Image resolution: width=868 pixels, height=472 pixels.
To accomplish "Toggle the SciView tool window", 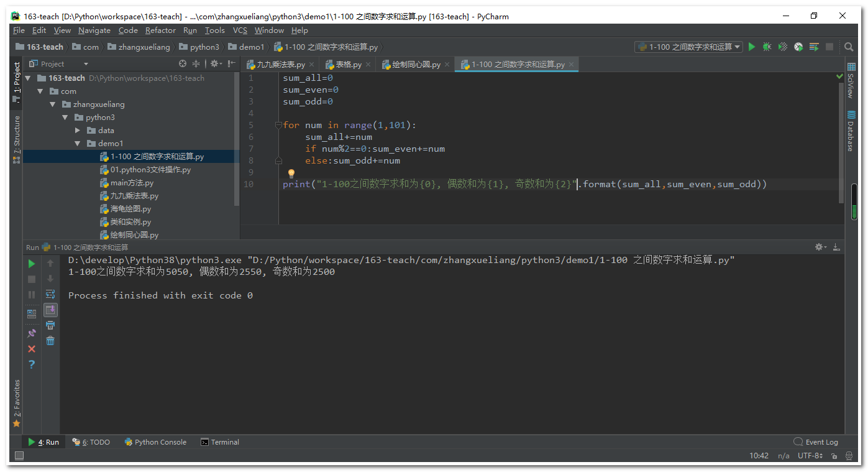I will [851, 80].
